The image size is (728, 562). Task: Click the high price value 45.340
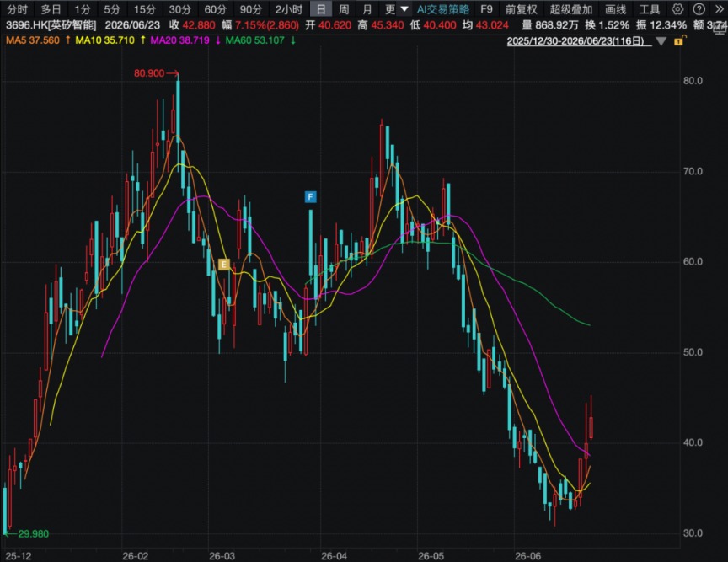coord(388,25)
